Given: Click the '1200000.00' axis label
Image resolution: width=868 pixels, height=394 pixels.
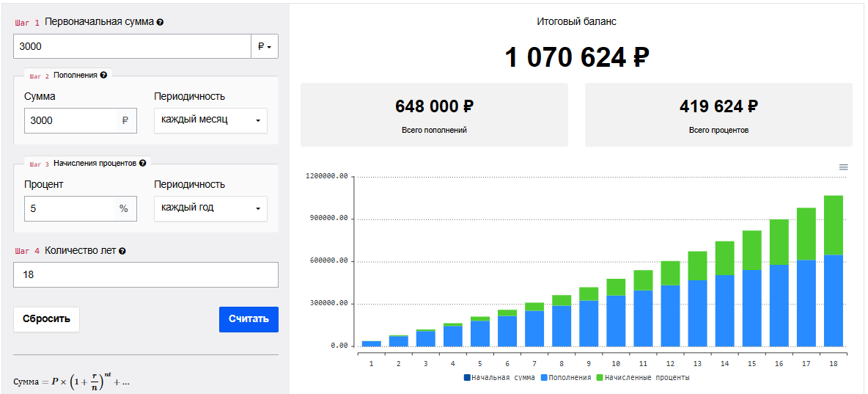Looking at the screenshot, I should (x=327, y=176).
